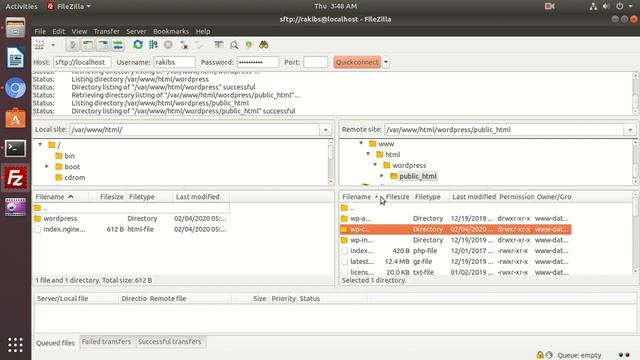This screenshot has height=360, width=640.
Task: Search for files with binoculars icon
Action: pos(264,45)
